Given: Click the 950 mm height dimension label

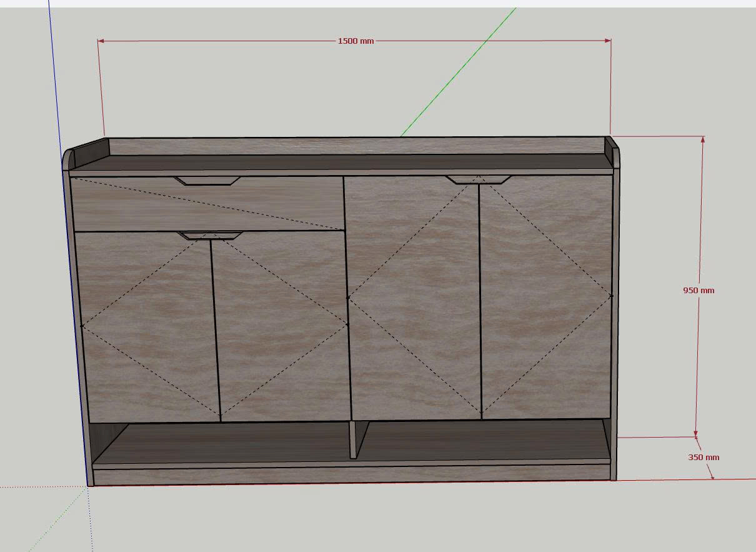Looking at the screenshot, I should [699, 290].
